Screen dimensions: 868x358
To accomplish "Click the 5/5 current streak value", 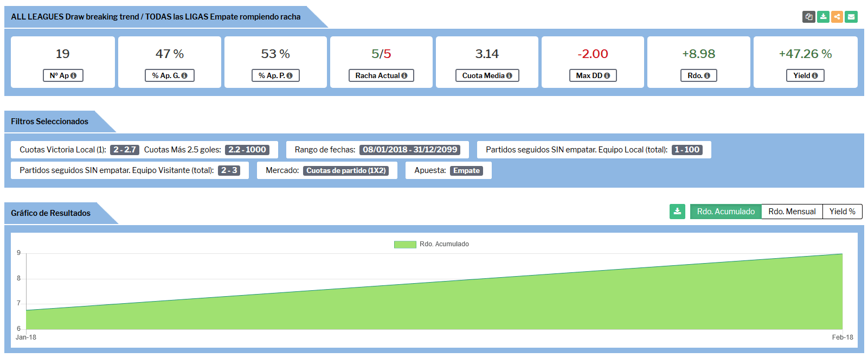I will point(381,54).
